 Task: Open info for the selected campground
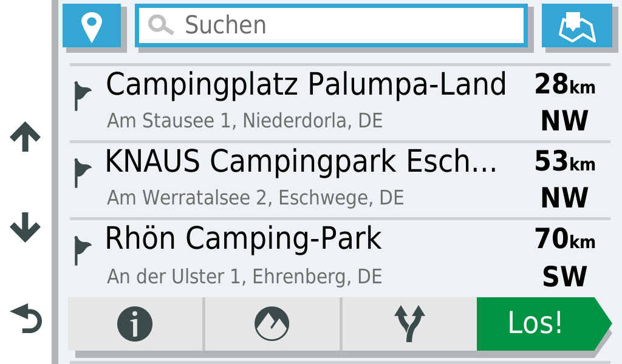[x=135, y=324]
